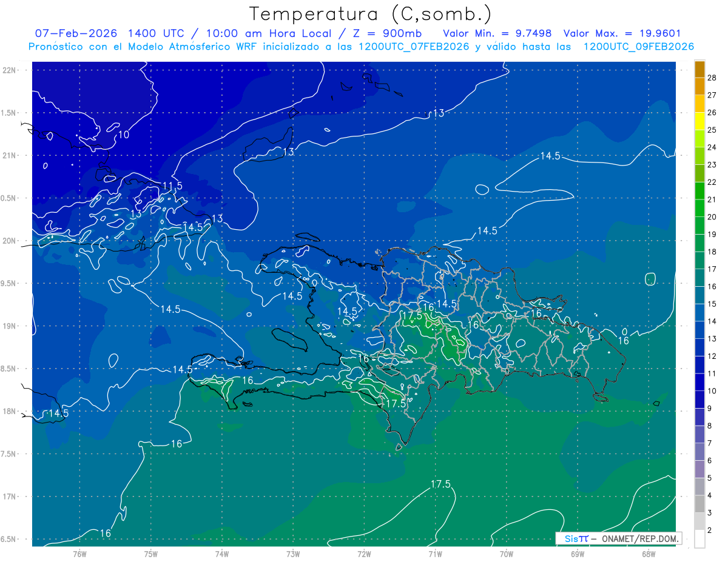Pick the green swatch between 20 and 21

pyautogui.click(x=699, y=208)
